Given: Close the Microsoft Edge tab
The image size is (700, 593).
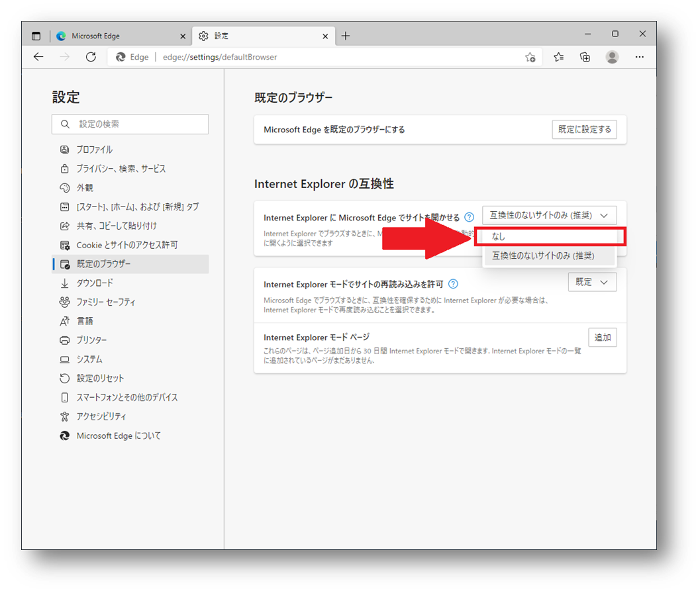Looking at the screenshot, I should [183, 36].
